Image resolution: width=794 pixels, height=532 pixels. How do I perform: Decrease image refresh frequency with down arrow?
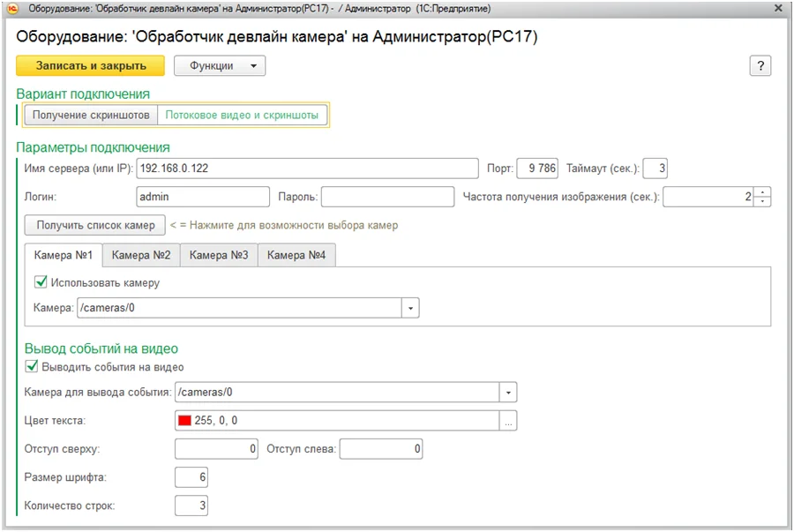pyautogui.click(x=764, y=202)
